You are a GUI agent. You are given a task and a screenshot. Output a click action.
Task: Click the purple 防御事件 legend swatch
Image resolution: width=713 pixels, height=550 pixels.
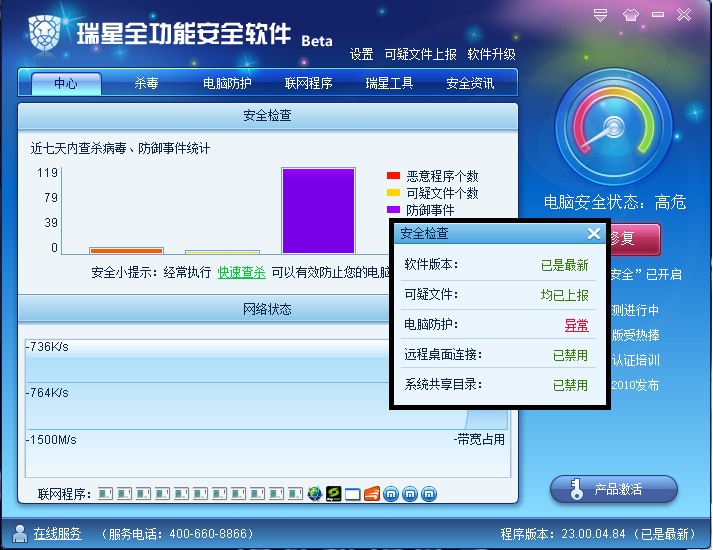click(393, 210)
